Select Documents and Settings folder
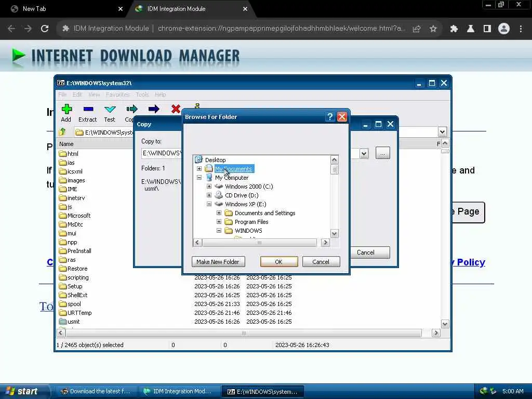The height and width of the screenshot is (399, 532). 265,212
